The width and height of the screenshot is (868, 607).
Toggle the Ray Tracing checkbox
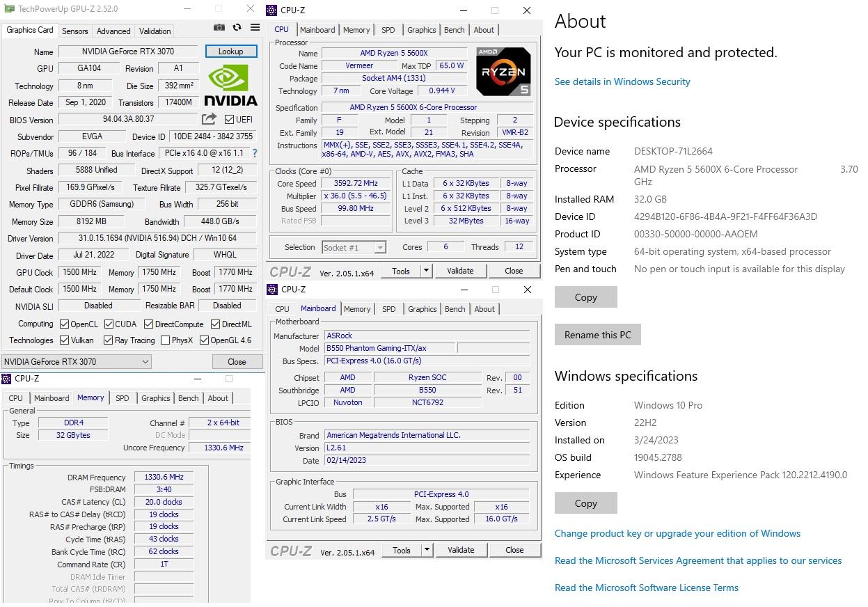(x=108, y=340)
